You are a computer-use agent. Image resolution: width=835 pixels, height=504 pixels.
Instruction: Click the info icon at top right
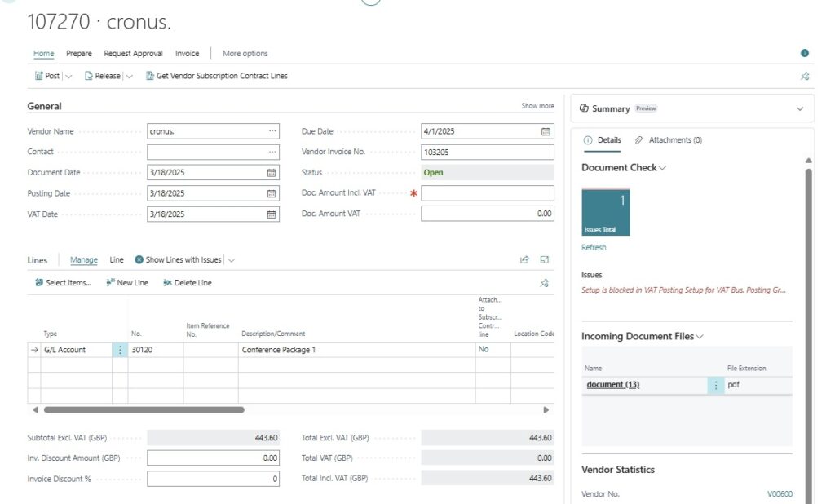click(805, 54)
